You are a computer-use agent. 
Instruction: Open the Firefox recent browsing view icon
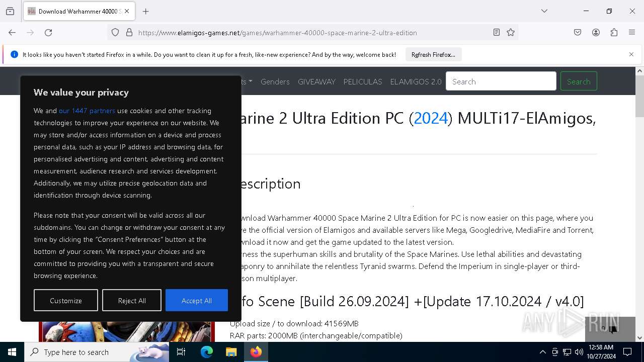coord(10,11)
